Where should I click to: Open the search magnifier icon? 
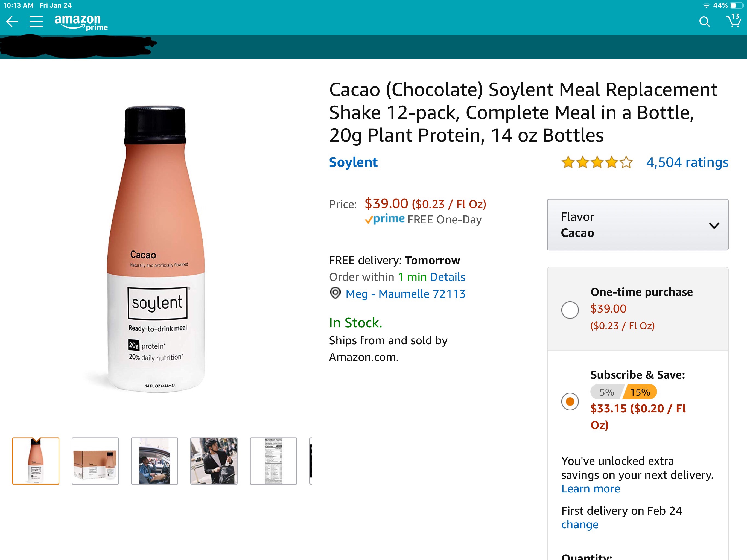(704, 22)
